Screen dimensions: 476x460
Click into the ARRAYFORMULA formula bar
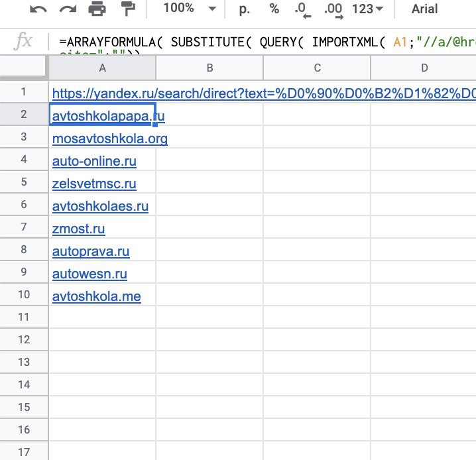click(x=267, y=42)
